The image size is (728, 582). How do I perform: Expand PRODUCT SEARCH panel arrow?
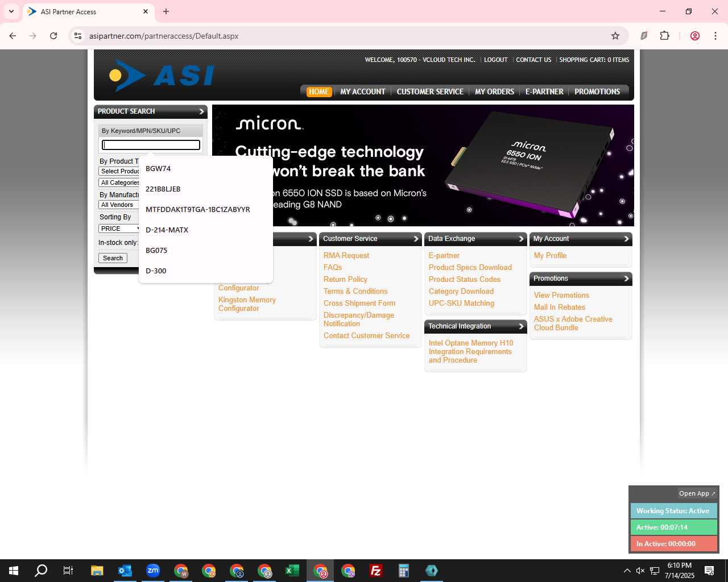pos(201,111)
